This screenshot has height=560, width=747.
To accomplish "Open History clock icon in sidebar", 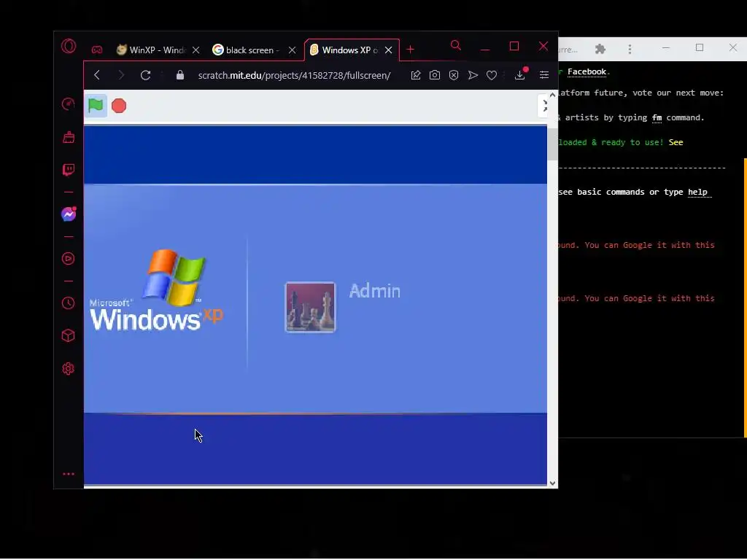I will click(69, 303).
